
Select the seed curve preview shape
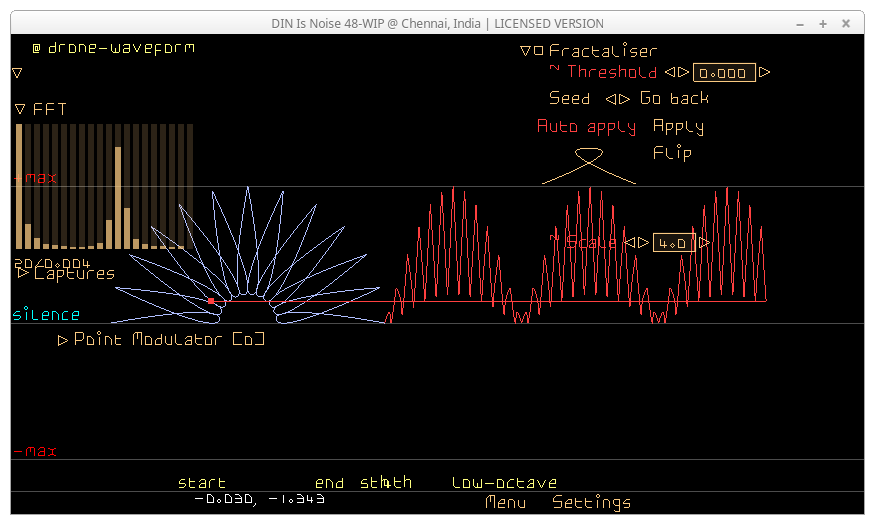(588, 165)
